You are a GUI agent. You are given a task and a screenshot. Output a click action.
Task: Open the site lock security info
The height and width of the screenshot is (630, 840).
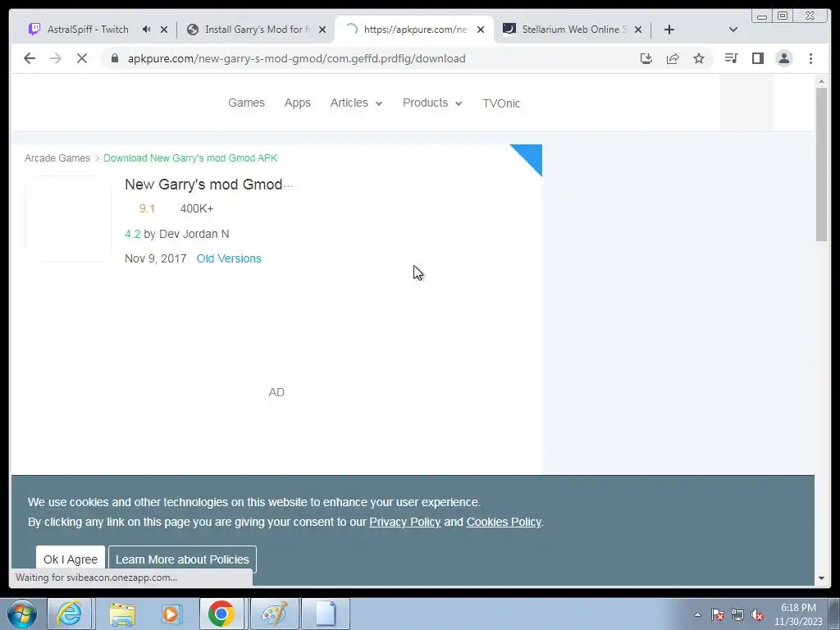coord(115,58)
